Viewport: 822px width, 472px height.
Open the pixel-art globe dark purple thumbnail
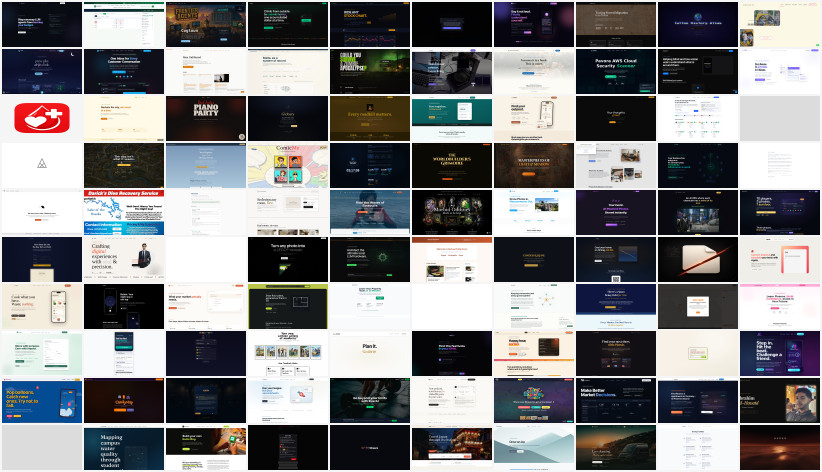click(698, 25)
